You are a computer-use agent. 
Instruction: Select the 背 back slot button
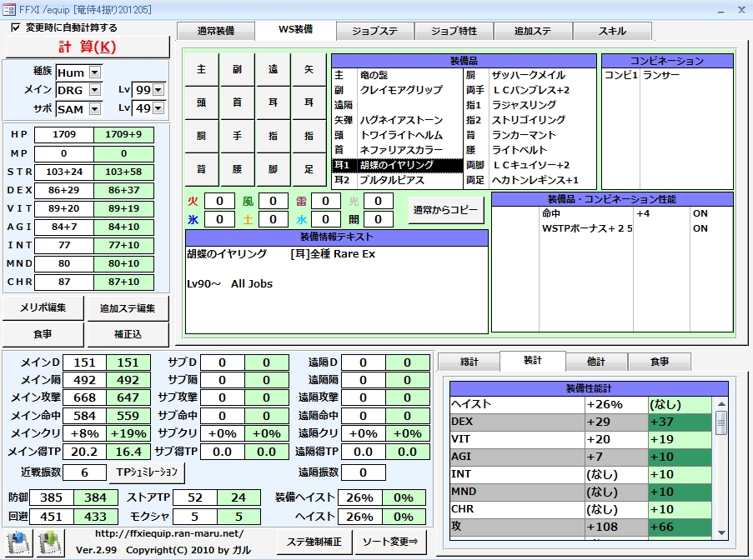click(201, 169)
